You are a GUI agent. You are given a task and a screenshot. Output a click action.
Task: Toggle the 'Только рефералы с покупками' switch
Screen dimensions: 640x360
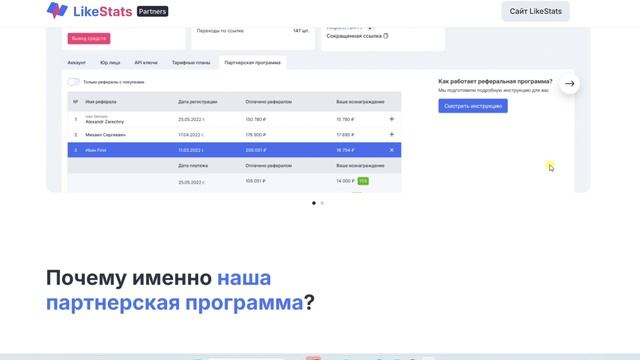pos(73,82)
